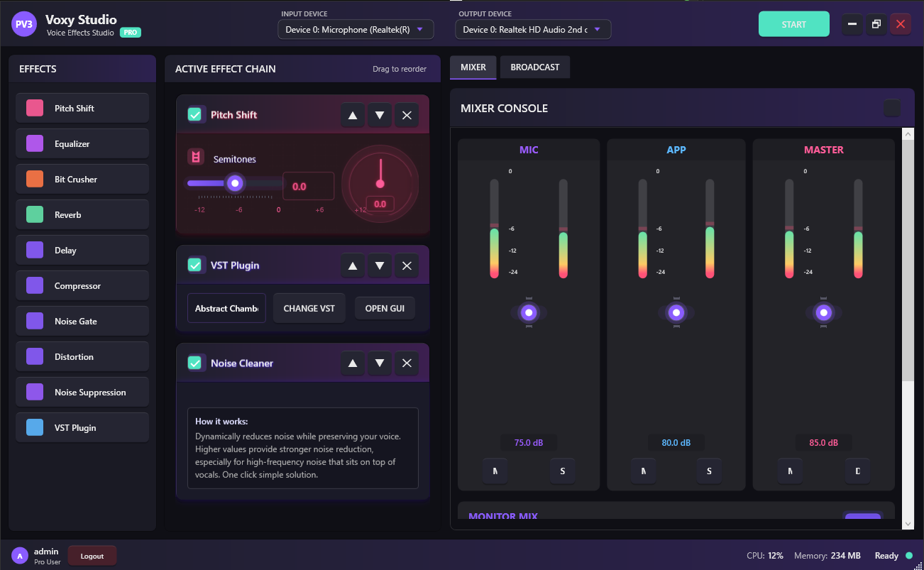924x570 pixels.
Task: Click the admin user avatar
Action: click(20, 556)
